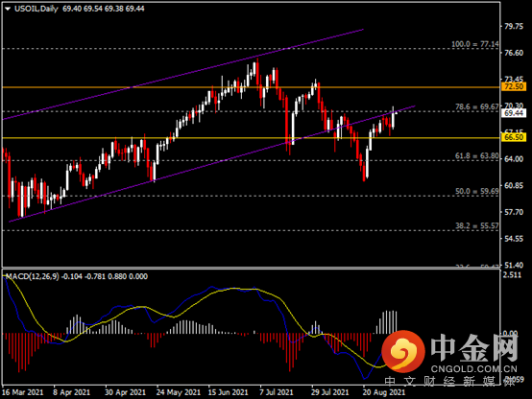532x399 pixels.
Task: Click the 61.8 = 63.80 Fibonacci label
Action: (x=477, y=156)
